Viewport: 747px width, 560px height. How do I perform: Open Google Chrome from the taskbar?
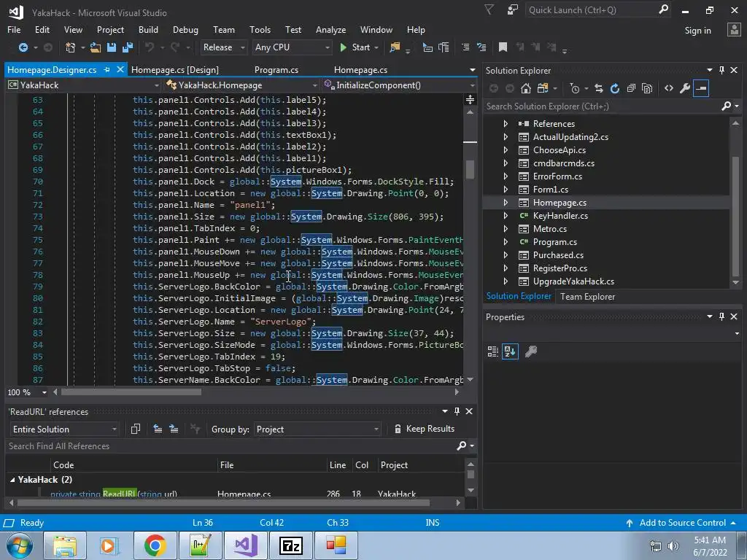pyautogui.click(x=155, y=545)
